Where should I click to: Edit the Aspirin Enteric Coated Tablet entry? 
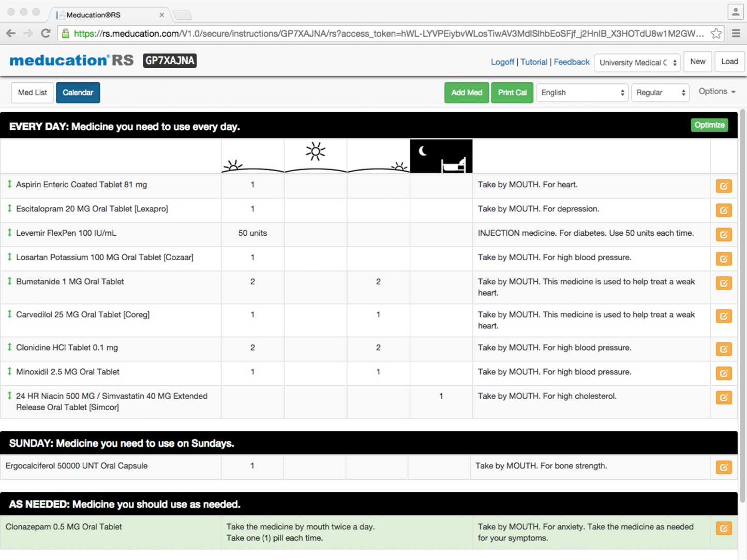[724, 186]
